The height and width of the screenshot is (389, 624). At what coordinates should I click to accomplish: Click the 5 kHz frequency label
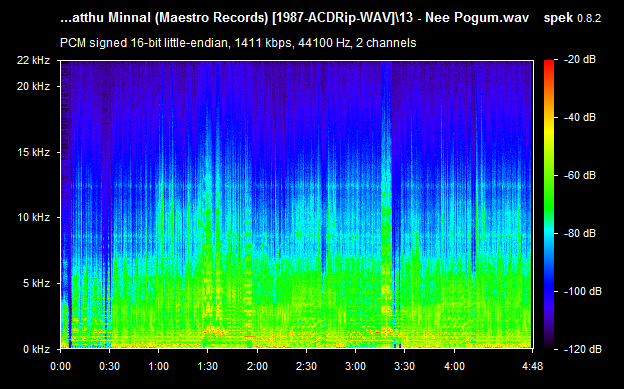click(x=36, y=283)
